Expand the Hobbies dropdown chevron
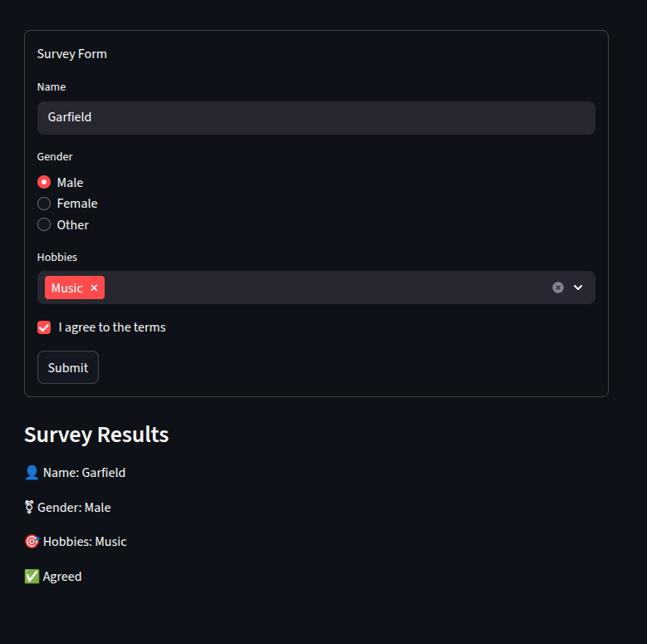Screen dimensions: 647x644 pyautogui.click(x=578, y=288)
